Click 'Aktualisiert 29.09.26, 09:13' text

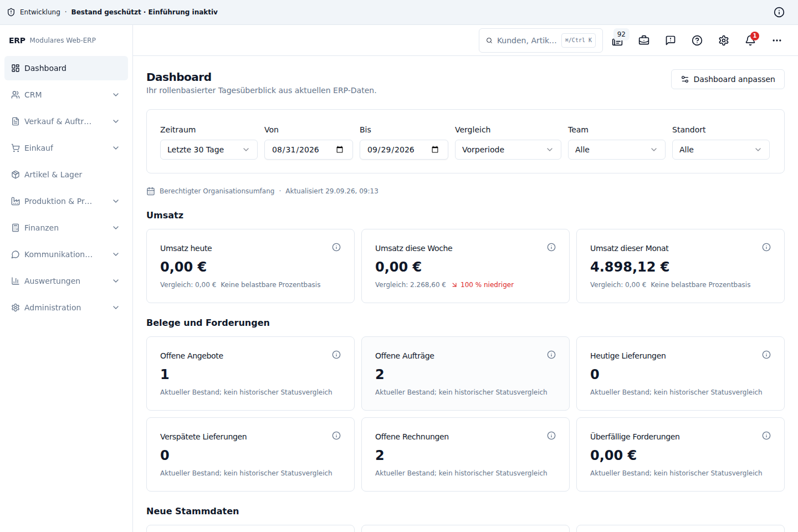coord(332,191)
